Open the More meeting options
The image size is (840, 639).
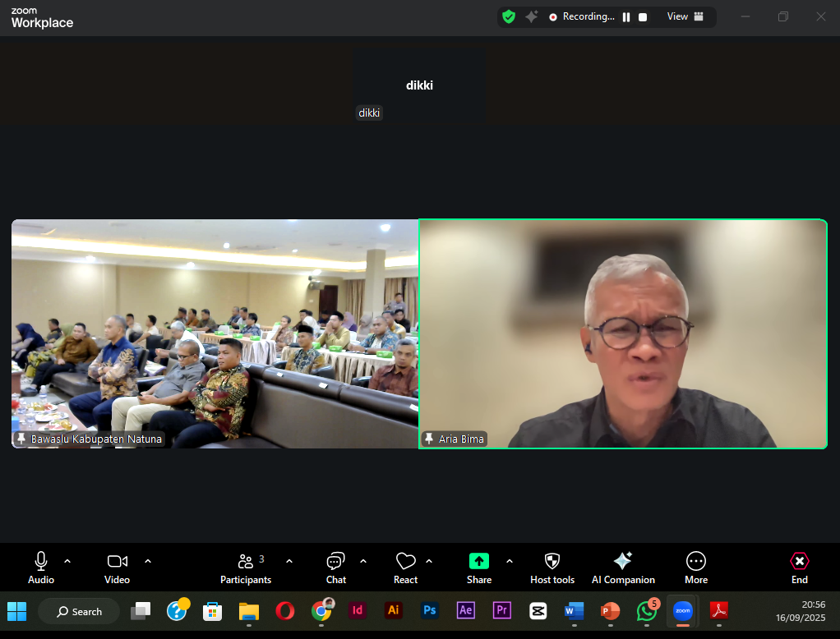pyautogui.click(x=695, y=567)
